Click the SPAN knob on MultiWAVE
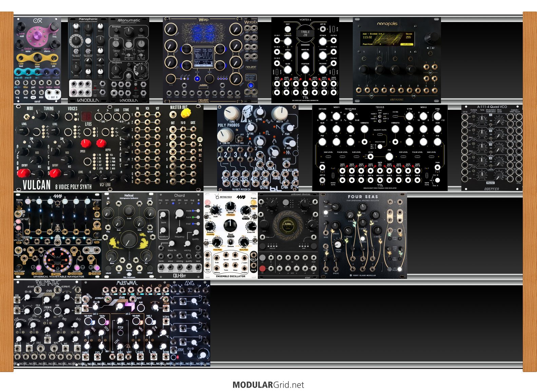 pos(120,306)
